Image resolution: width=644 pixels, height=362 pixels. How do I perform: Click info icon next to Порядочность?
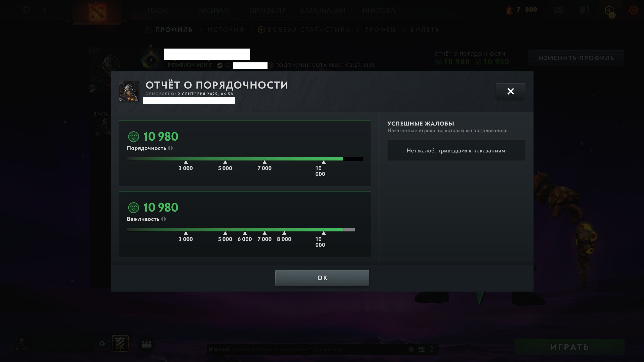pyautogui.click(x=170, y=148)
